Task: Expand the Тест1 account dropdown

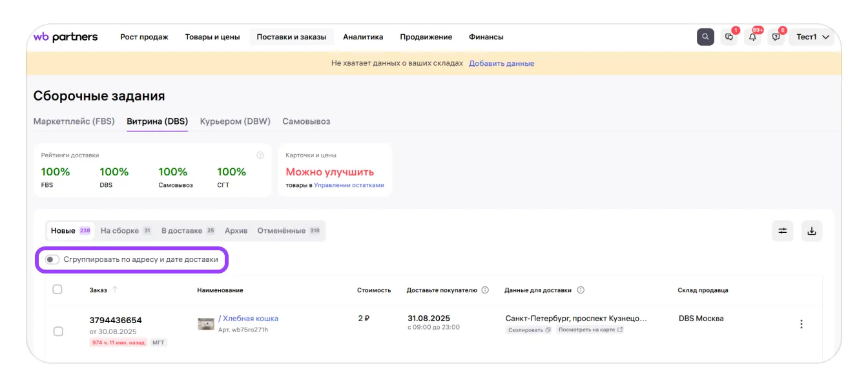Action: point(812,37)
